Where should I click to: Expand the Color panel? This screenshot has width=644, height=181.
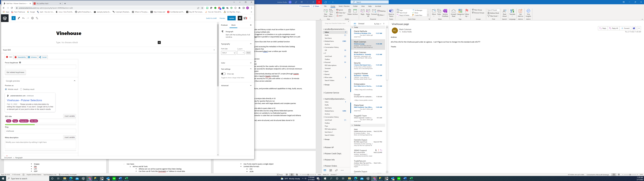236,63
